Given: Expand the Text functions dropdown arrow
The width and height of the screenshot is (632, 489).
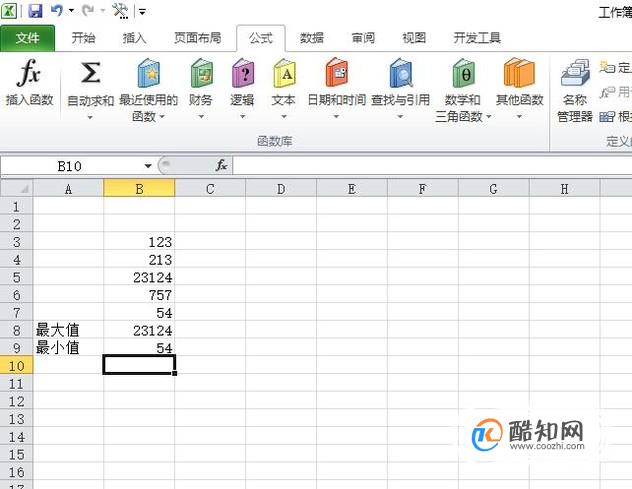Looking at the screenshot, I should (x=284, y=117).
